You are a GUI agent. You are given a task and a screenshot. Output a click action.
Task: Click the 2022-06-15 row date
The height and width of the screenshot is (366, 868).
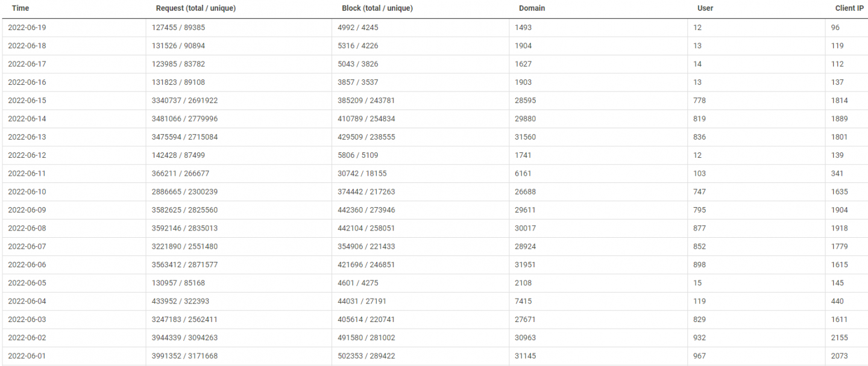coord(27,101)
